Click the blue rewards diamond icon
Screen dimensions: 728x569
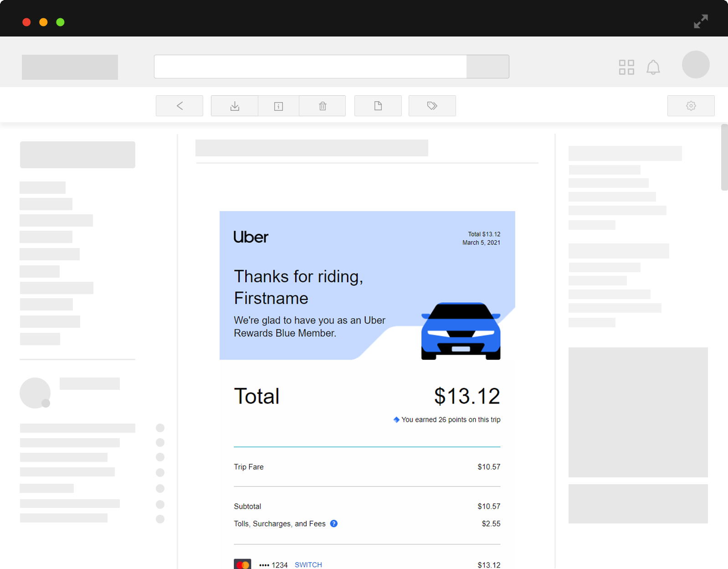click(396, 419)
